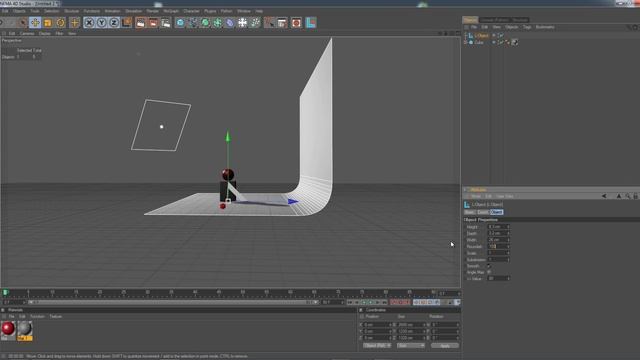The width and height of the screenshot is (640, 360).
Task: Select the Scale tool in the toolbar
Action: click(x=48, y=23)
